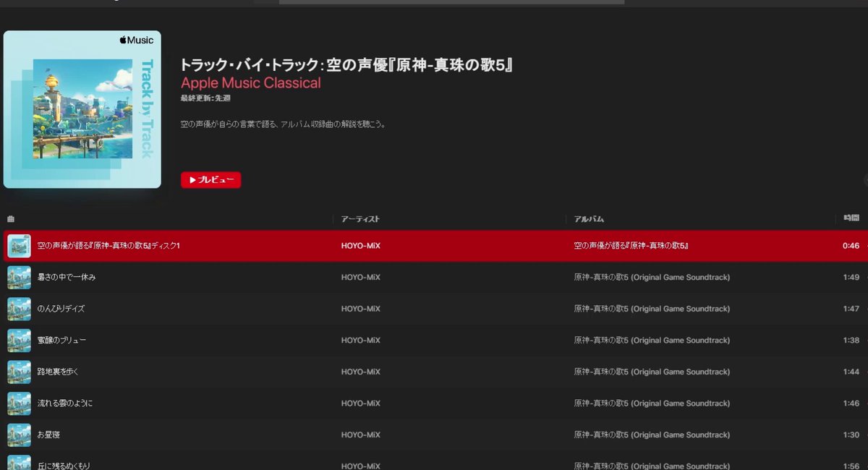Click duration 1:49 of 暑さの中で一休み
This screenshot has height=470, width=868.
pos(851,278)
